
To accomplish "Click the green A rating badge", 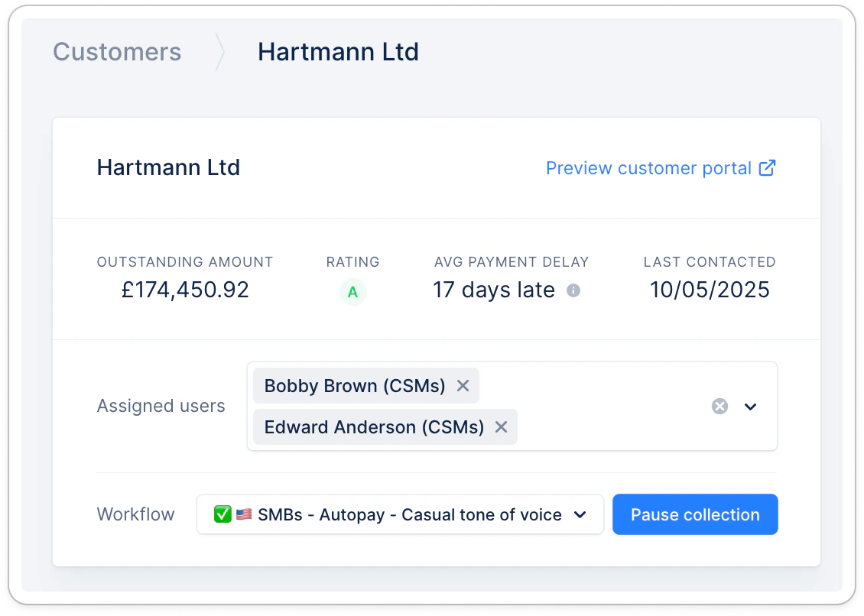I will (x=352, y=292).
